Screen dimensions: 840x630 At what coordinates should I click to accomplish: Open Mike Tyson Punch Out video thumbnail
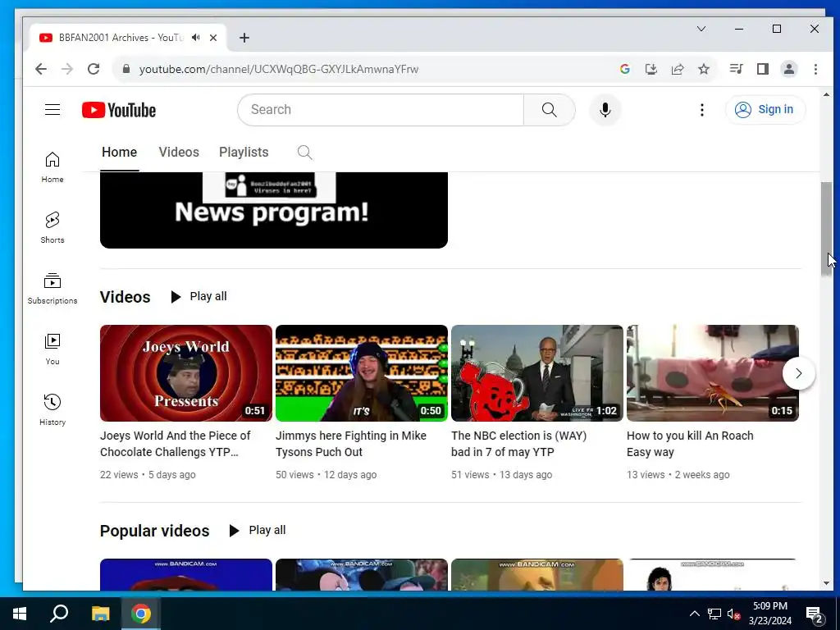click(x=362, y=373)
